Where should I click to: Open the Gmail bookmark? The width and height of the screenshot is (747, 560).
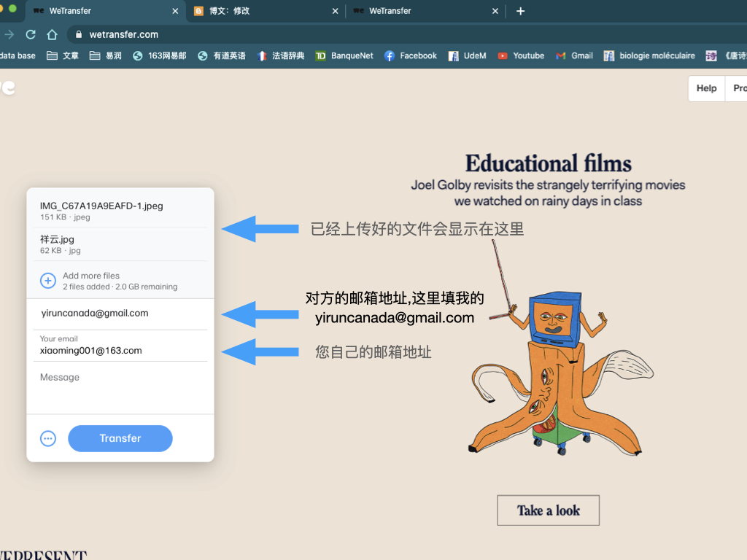coord(575,55)
